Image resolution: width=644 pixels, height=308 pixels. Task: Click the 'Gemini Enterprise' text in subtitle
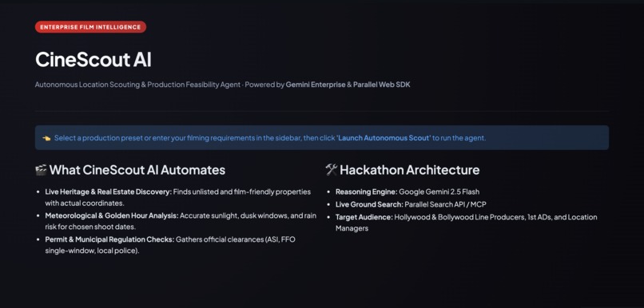pos(316,85)
